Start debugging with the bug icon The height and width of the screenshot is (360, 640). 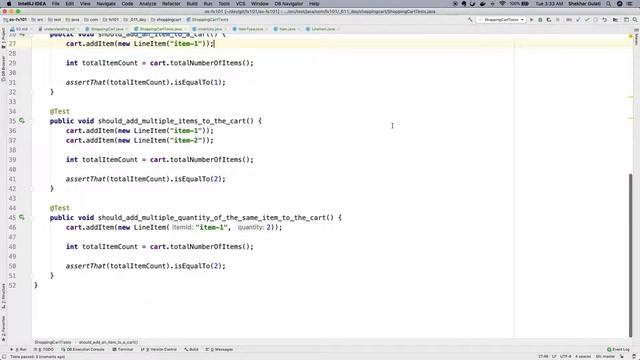[x=540, y=20]
